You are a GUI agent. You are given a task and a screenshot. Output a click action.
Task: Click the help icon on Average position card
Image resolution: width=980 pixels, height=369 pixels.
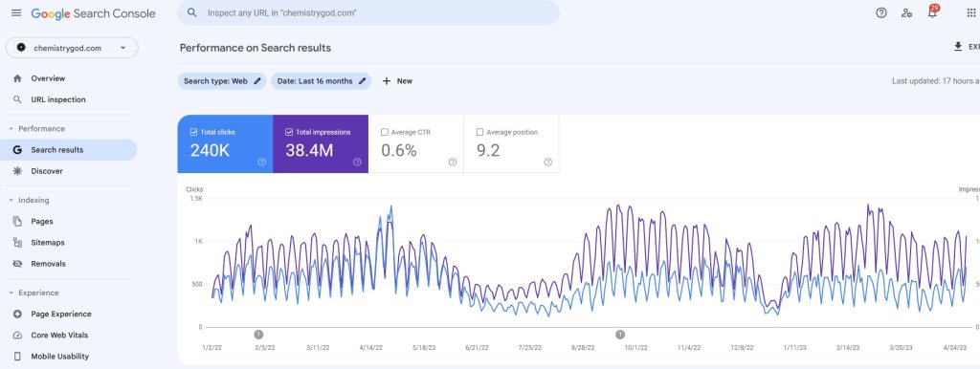pos(547,162)
